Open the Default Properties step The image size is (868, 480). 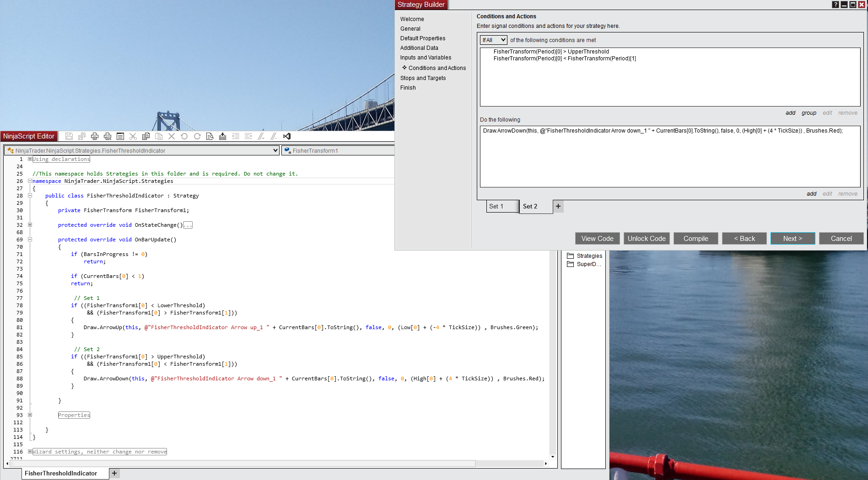(x=423, y=38)
